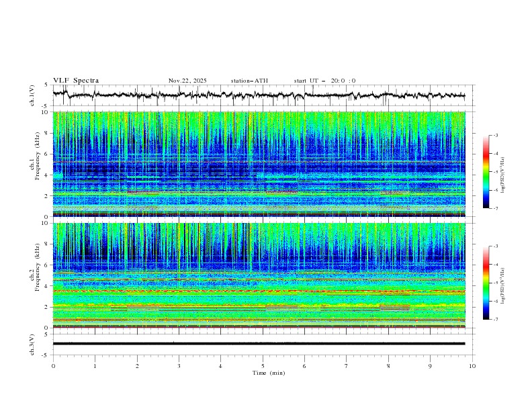Click the '-7' value on ch.2 colorbar

(x=495, y=319)
